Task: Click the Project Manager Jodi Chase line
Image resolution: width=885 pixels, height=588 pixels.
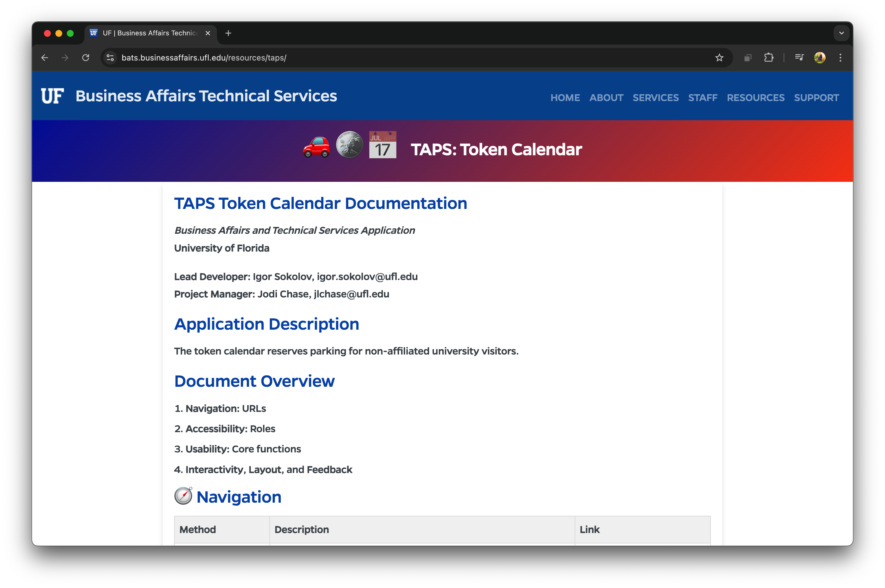Action: point(281,294)
